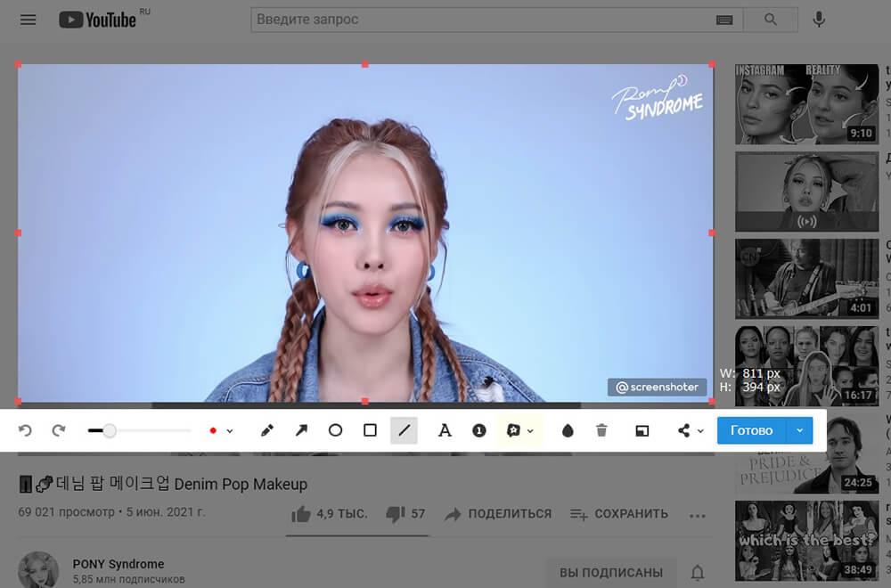Image resolution: width=891 pixels, height=588 pixels.
Task: Click ПОДЕЛИТЬСЯ share button
Action: (498, 514)
